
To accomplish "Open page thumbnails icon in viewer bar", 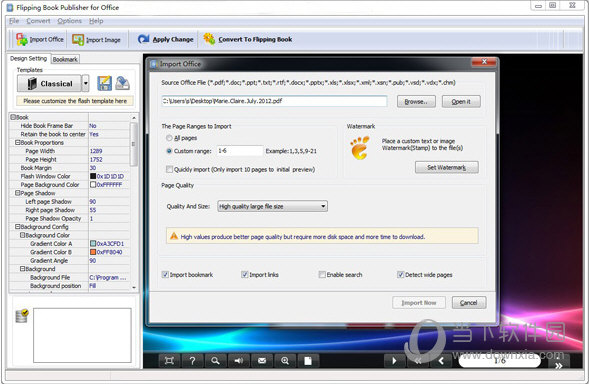I will 308,361.
